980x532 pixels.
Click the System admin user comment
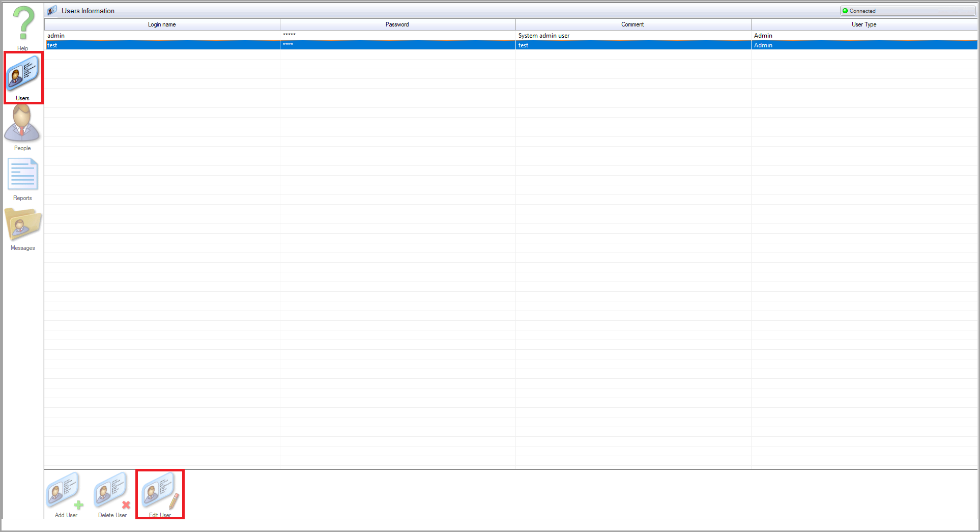544,36
